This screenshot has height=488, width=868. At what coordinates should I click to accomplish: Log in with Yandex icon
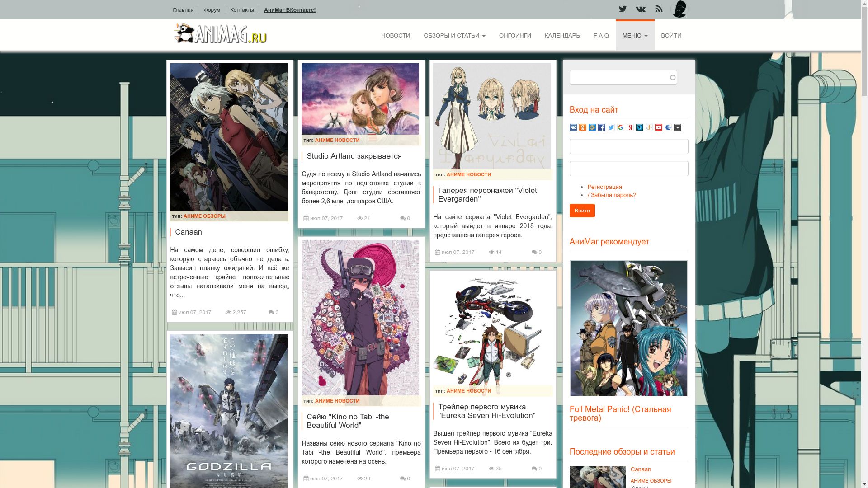(630, 127)
